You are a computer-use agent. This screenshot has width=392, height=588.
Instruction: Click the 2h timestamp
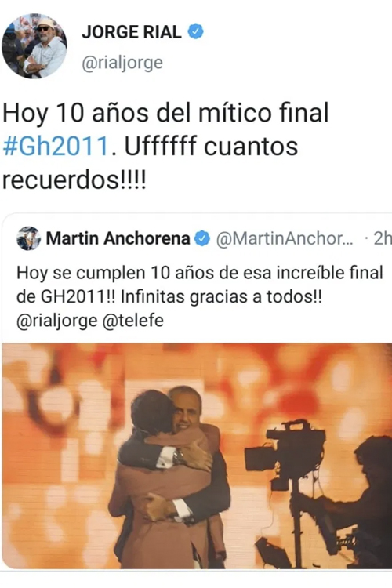(x=382, y=238)
